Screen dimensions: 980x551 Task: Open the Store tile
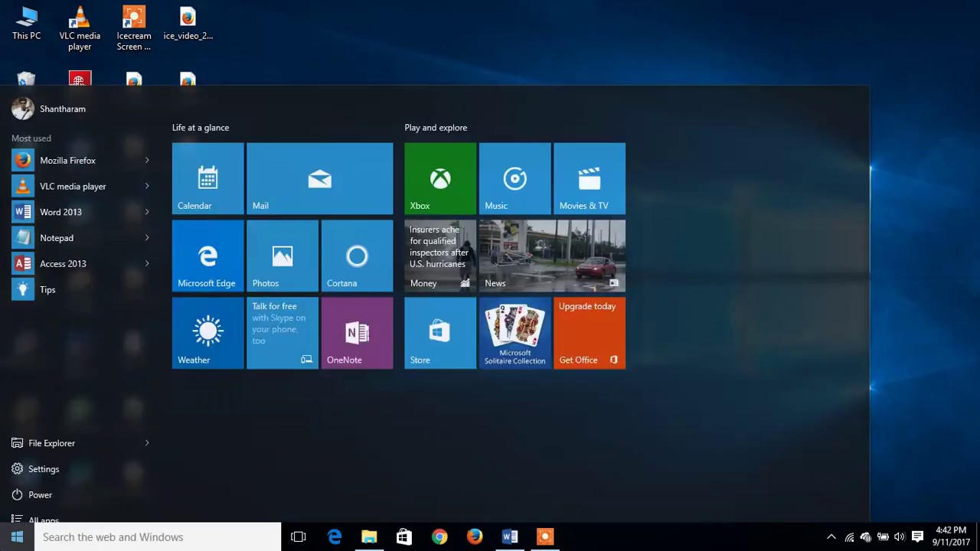tap(440, 334)
